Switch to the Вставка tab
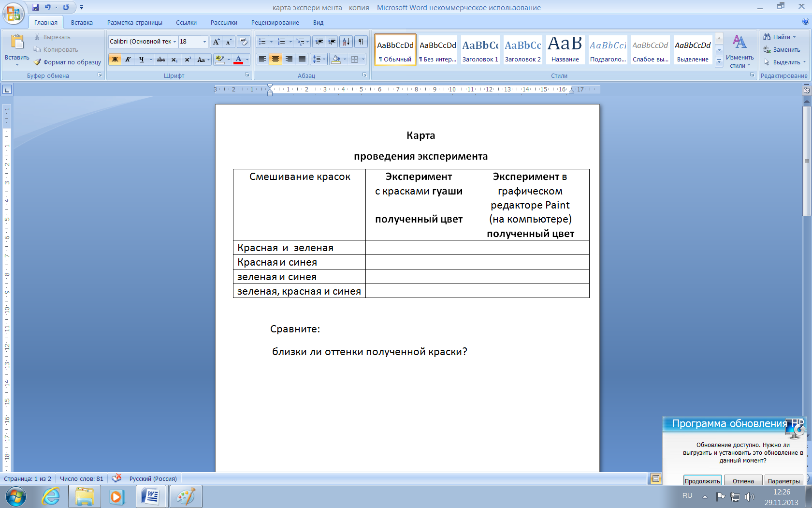 pyautogui.click(x=82, y=22)
